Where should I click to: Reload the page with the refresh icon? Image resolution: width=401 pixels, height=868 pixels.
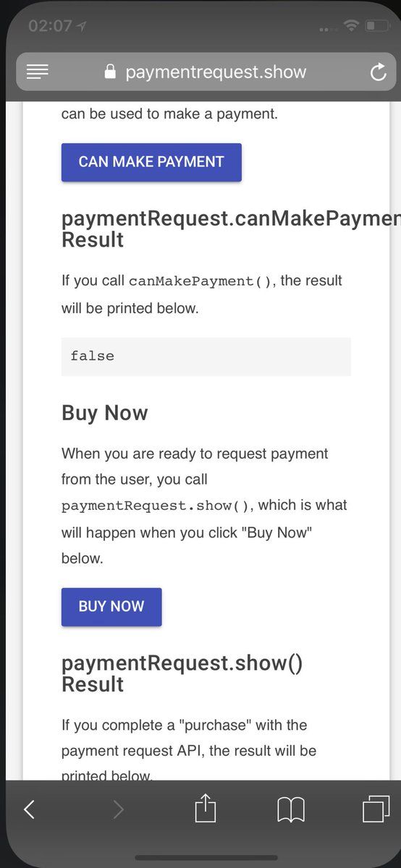(378, 72)
